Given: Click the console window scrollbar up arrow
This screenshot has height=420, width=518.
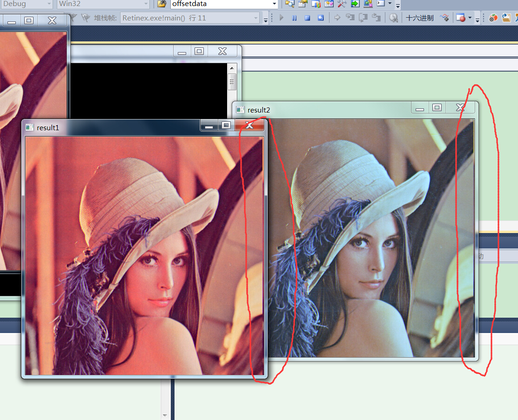Looking at the screenshot, I should (232, 68).
